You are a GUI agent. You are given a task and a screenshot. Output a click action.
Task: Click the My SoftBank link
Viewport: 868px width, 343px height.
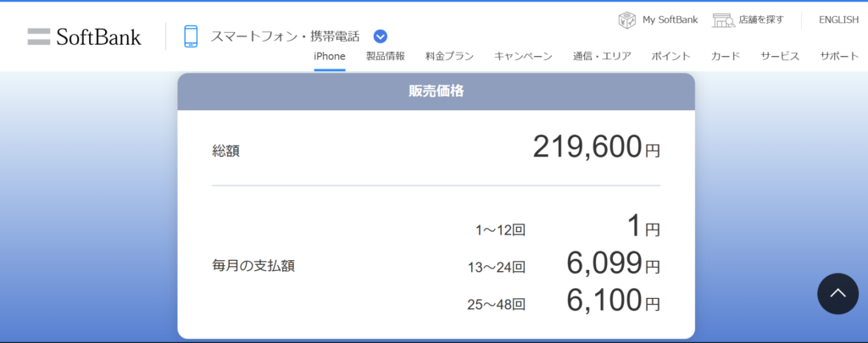coord(670,19)
